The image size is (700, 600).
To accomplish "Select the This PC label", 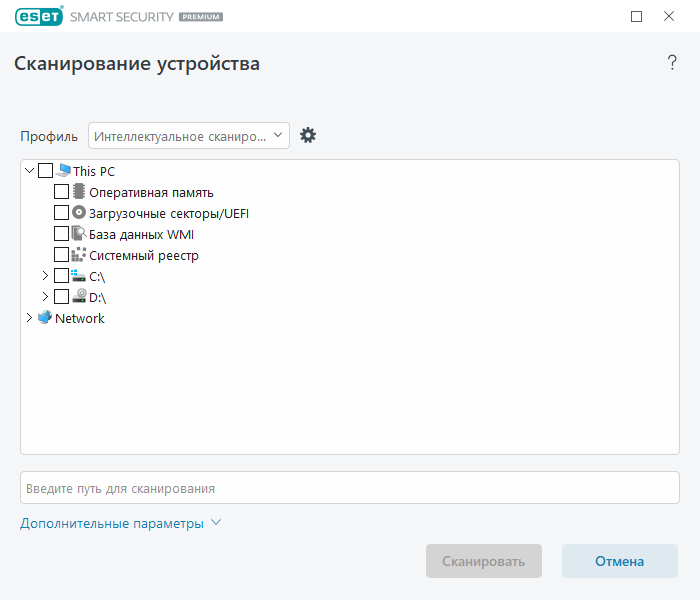I will (x=94, y=171).
